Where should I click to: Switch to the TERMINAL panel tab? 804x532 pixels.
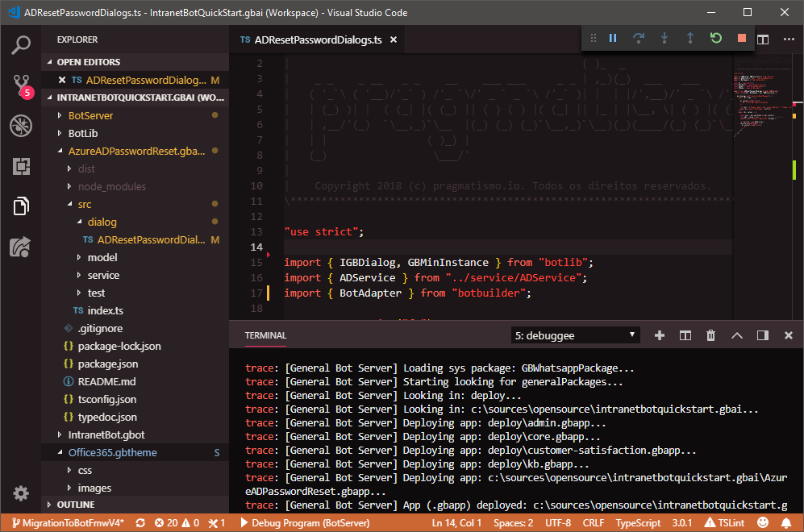[265, 335]
